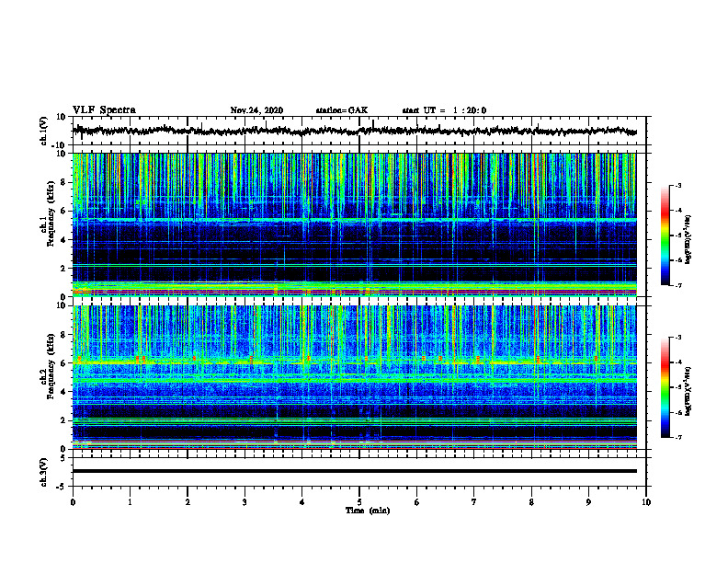This screenshot has width=728, height=563.
Task: Click time axis tick label "3"
Action: click(x=245, y=502)
